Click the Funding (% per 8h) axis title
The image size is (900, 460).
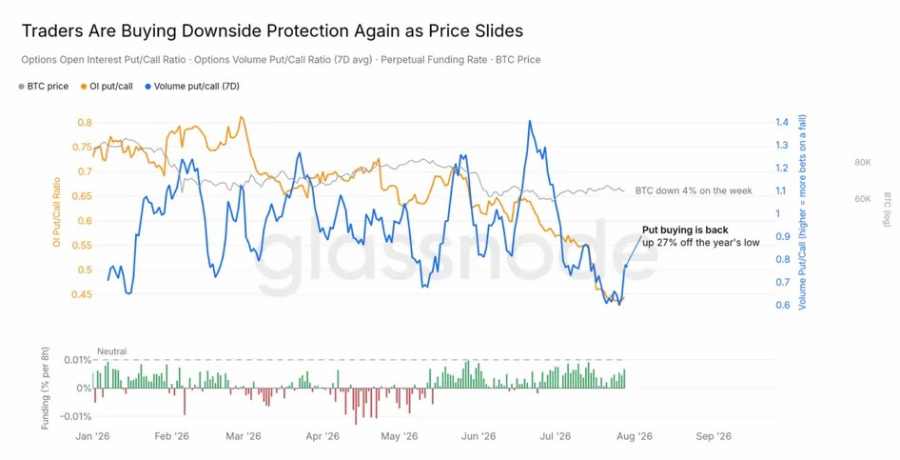[x=45, y=388]
